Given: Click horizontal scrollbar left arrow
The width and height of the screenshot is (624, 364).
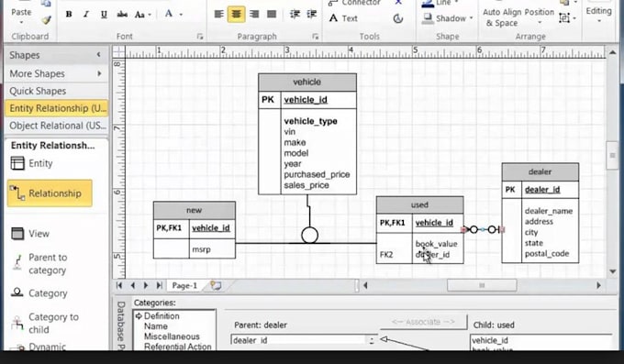Looking at the screenshot, I should click(x=365, y=285).
